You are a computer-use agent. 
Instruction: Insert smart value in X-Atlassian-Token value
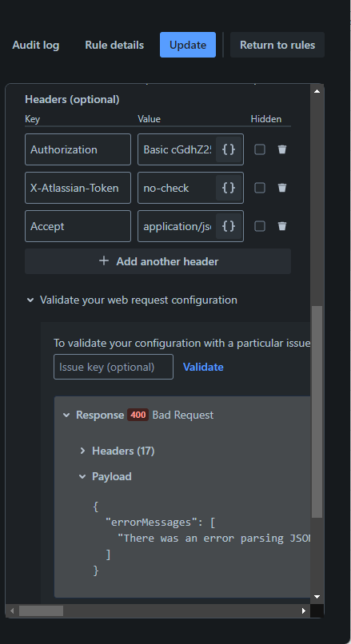pyautogui.click(x=229, y=188)
